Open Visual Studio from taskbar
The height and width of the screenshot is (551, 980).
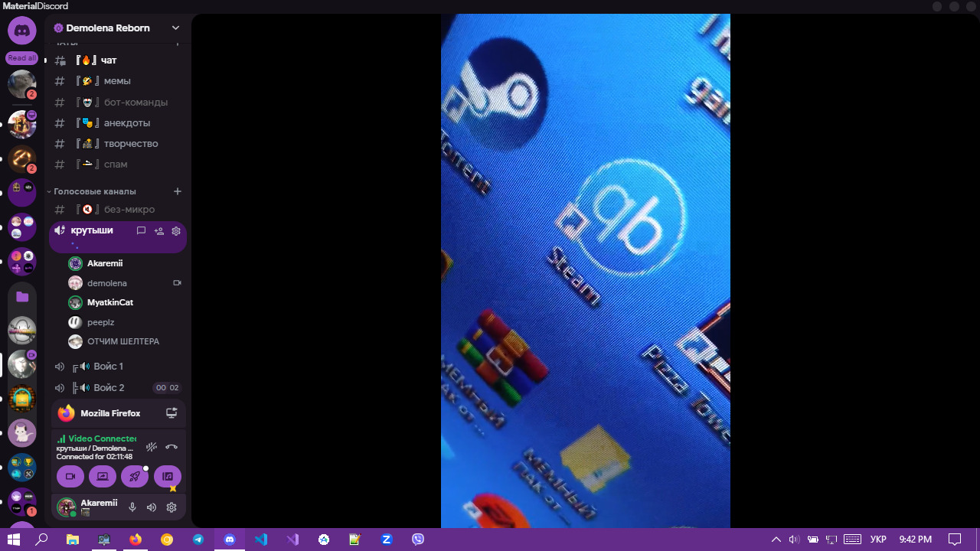click(x=292, y=540)
